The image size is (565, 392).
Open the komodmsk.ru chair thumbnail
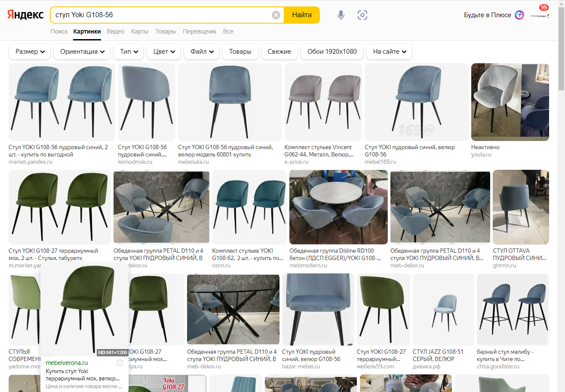click(x=147, y=102)
